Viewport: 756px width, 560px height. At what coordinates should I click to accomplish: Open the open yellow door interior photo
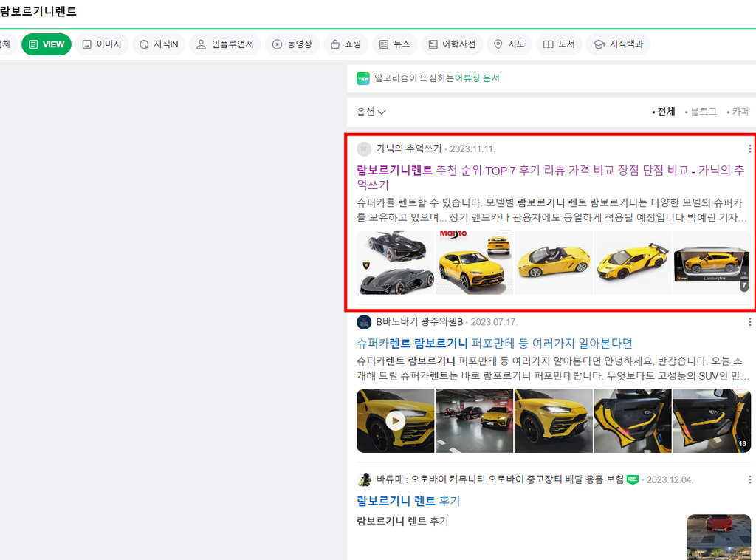click(x=633, y=420)
